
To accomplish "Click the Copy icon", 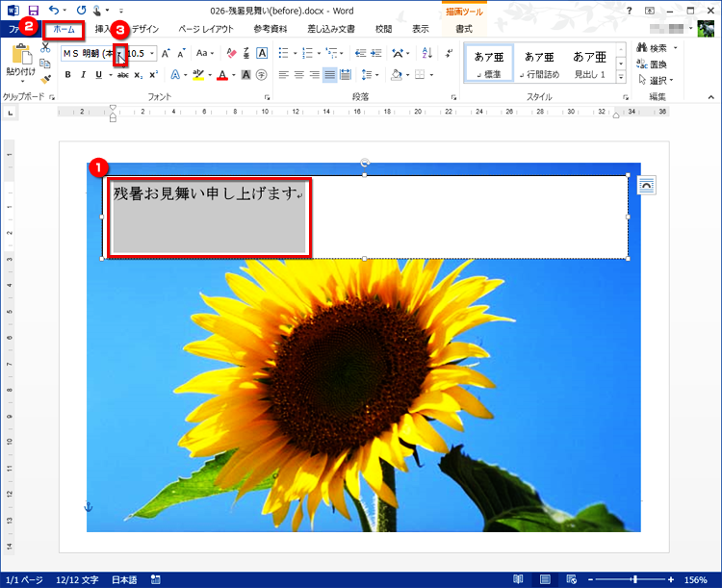I will [x=45, y=64].
